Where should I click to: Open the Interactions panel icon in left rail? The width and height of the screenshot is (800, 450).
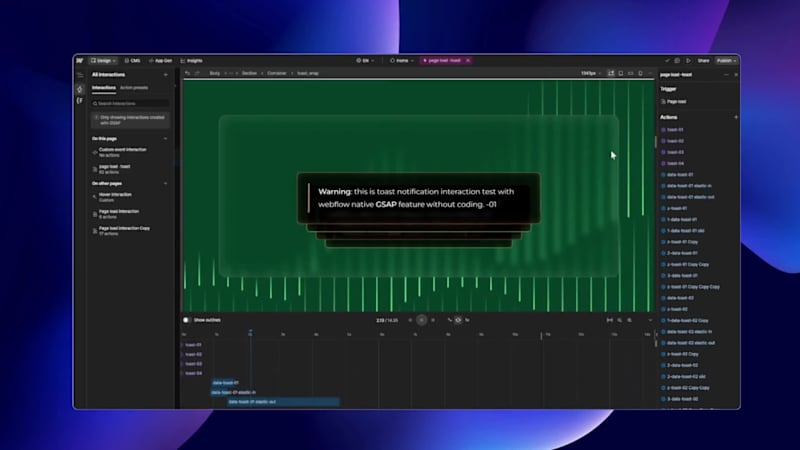pos(80,89)
